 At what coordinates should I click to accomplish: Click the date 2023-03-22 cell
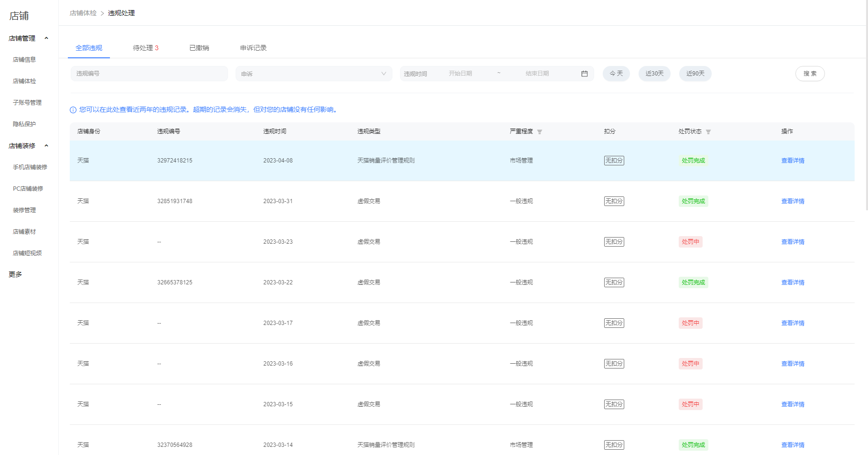click(278, 282)
